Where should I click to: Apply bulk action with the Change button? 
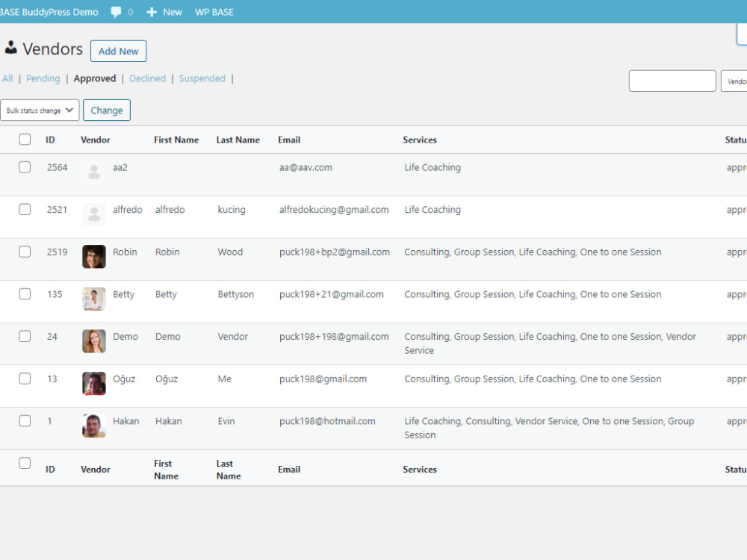pos(106,110)
